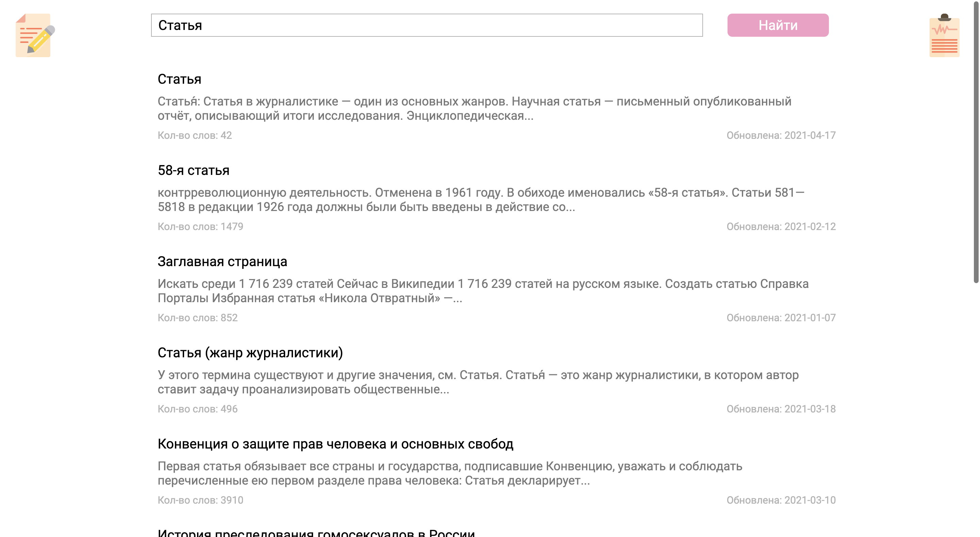980x537 pixels.
Task: Click the document with pencil icon
Action: [x=35, y=35]
